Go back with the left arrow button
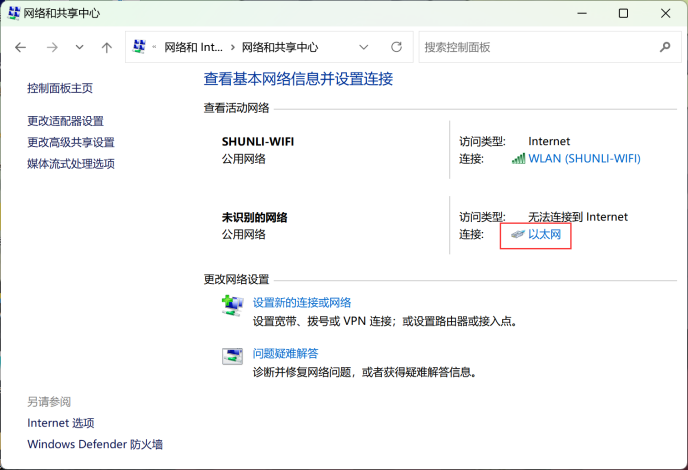Viewport: 688px width, 470px height. tap(21, 47)
